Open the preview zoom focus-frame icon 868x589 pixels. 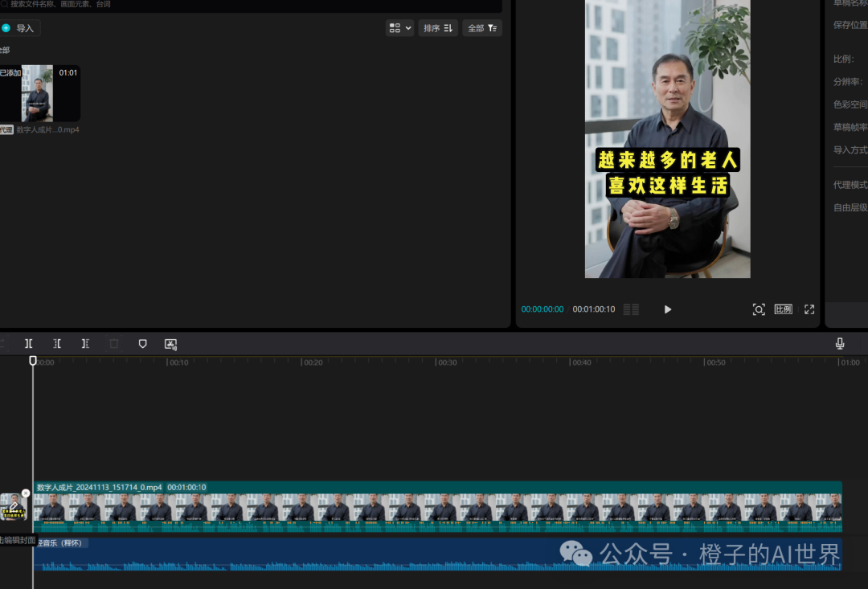[758, 309]
